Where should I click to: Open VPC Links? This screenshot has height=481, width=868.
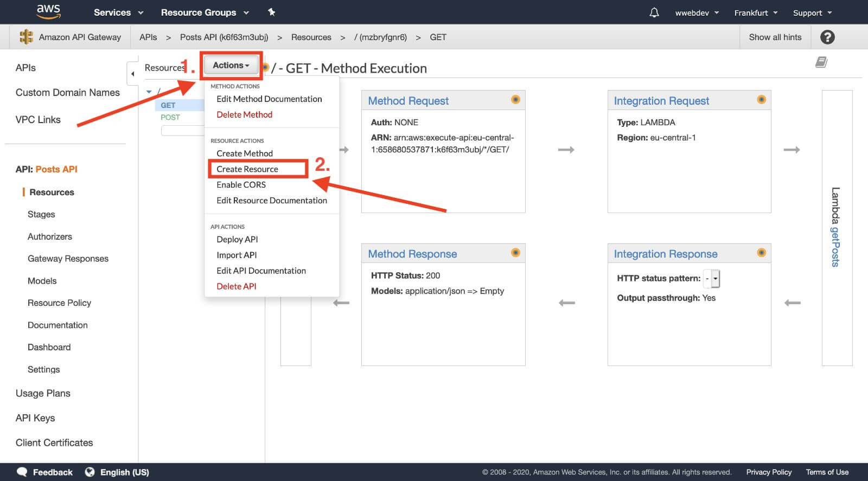tap(38, 120)
